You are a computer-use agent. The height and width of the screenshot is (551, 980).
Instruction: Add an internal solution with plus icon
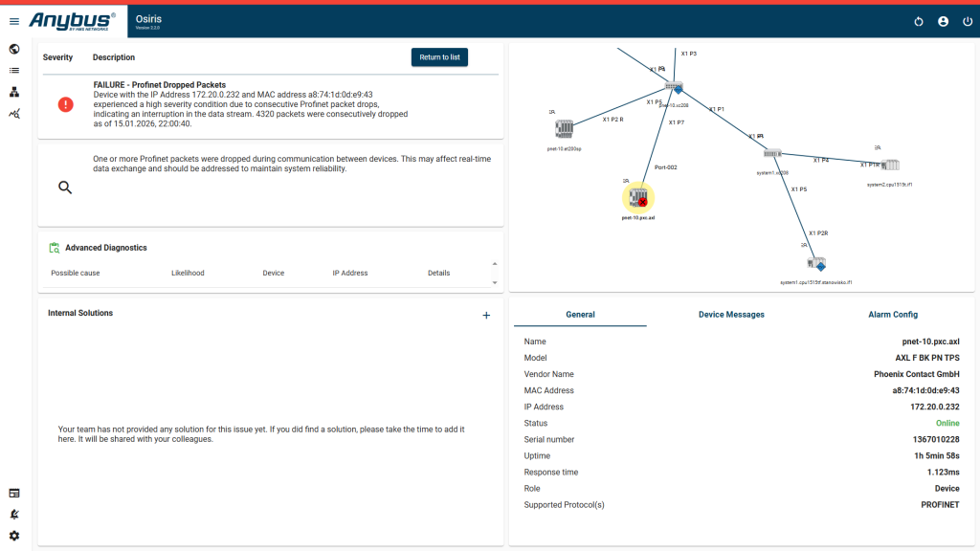[x=486, y=316]
